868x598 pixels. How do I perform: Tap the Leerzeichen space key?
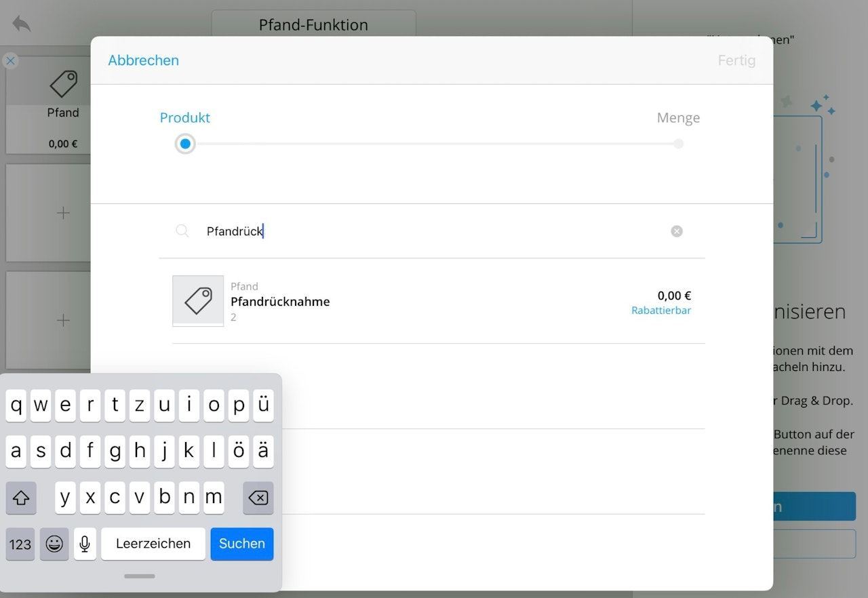[153, 544]
